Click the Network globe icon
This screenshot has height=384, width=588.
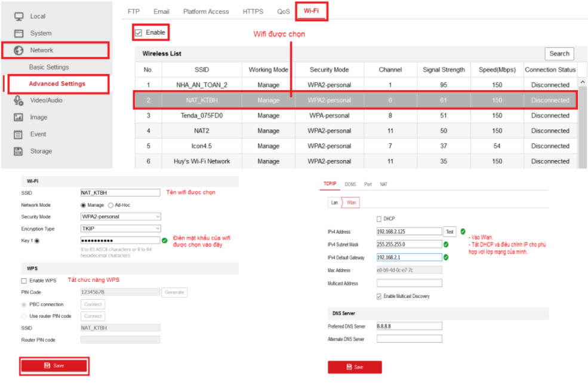(19, 50)
